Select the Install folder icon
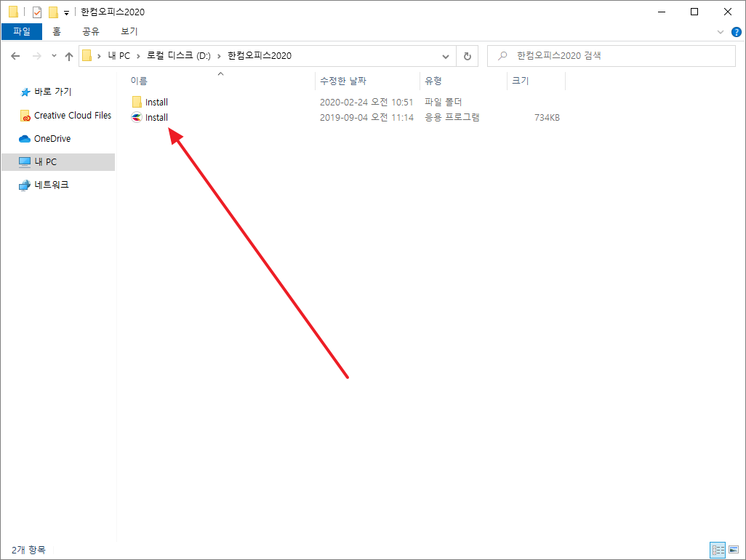This screenshot has height=560, width=746. tap(137, 103)
